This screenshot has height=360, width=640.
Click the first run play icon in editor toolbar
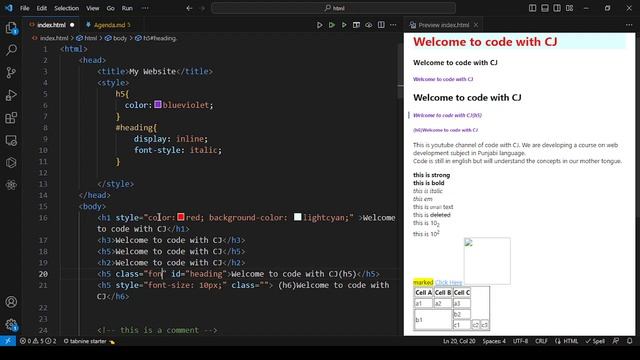point(320,25)
